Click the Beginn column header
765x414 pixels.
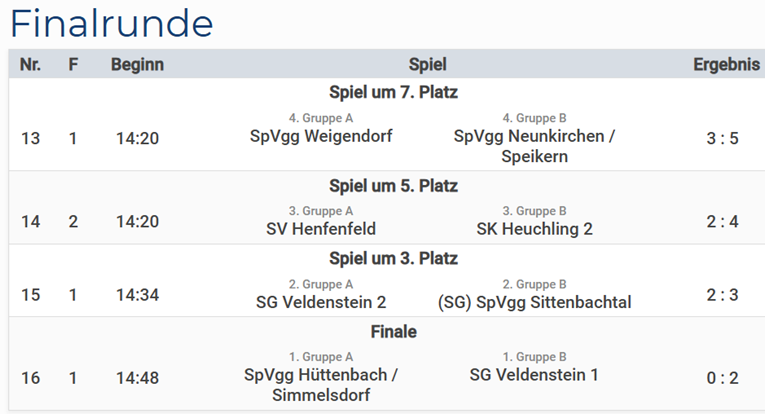coord(137,64)
